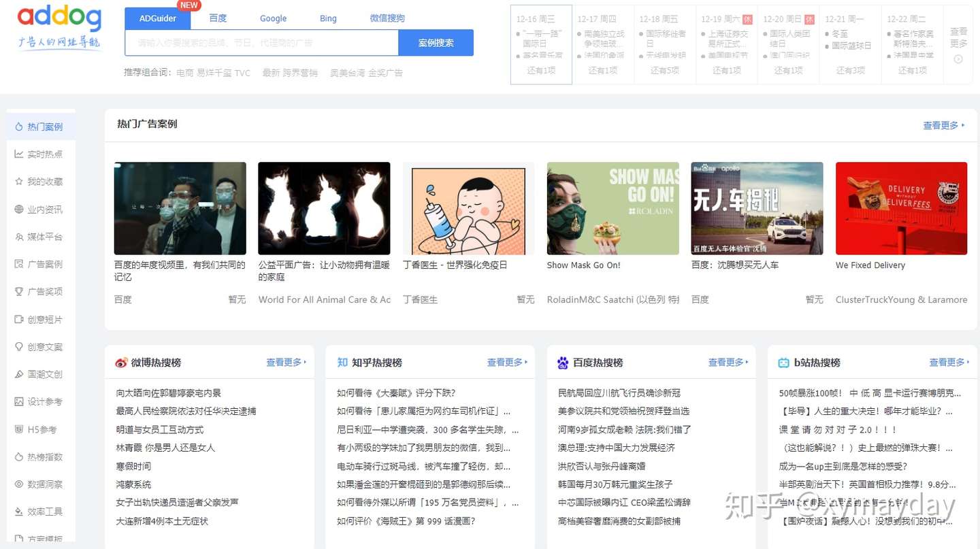Open Baidu topic 洪欣否认与张丹峰离婚
The image size is (980, 549).
(602, 466)
